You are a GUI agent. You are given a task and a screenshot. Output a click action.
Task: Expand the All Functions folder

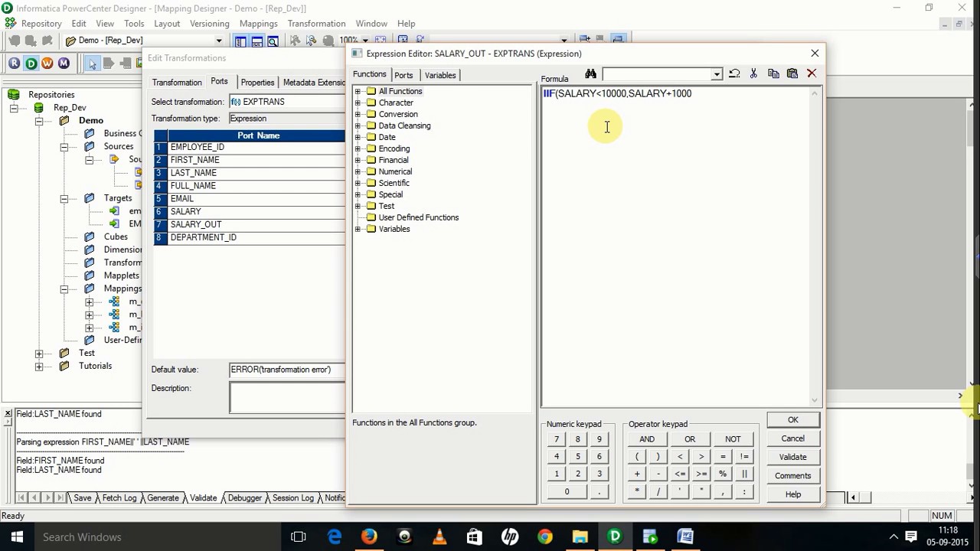coord(358,91)
